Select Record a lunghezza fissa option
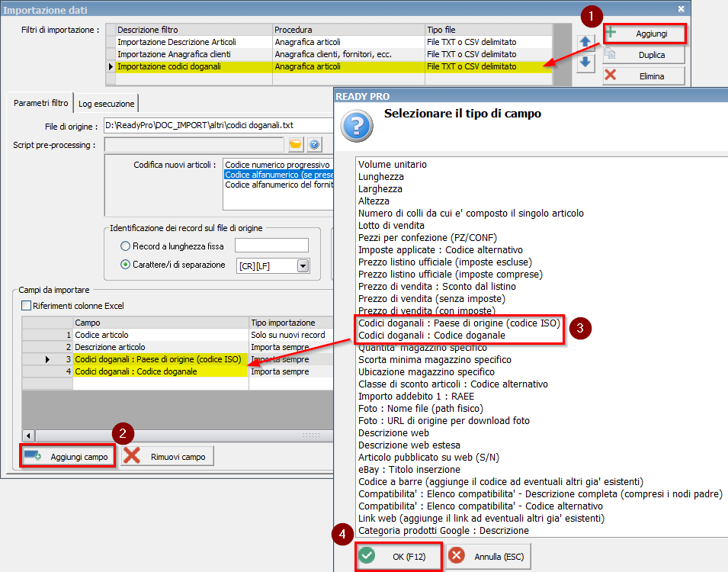This screenshot has width=728, height=572. pyautogui.click(x=126, y=246)
